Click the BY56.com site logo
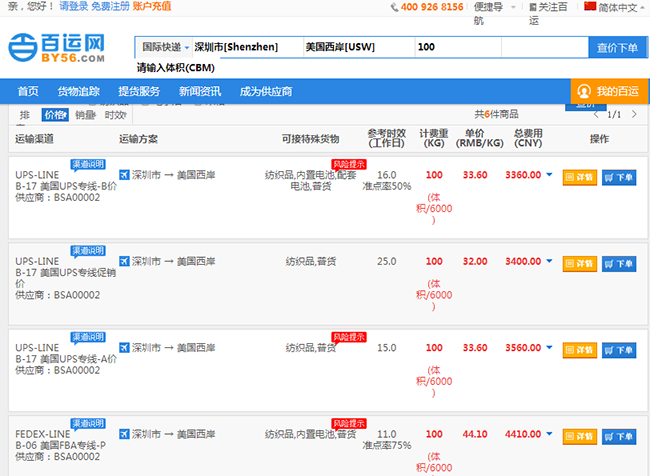650x476 pixels. [58, 46]
